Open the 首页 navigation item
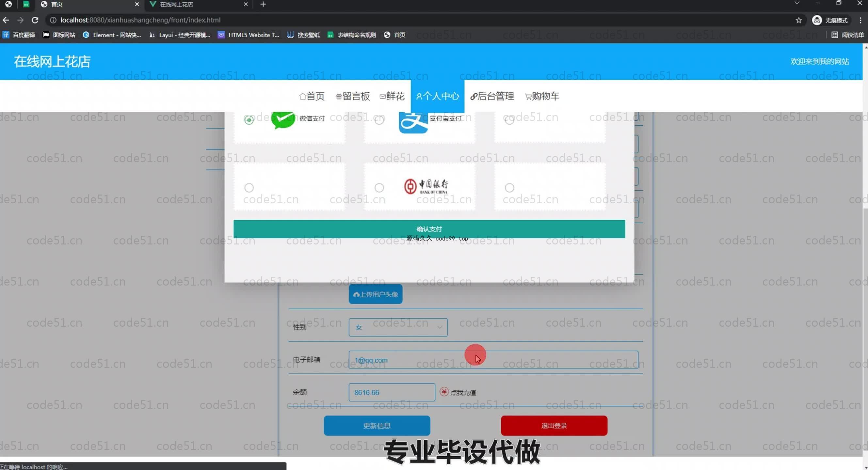 coord(312,96)
